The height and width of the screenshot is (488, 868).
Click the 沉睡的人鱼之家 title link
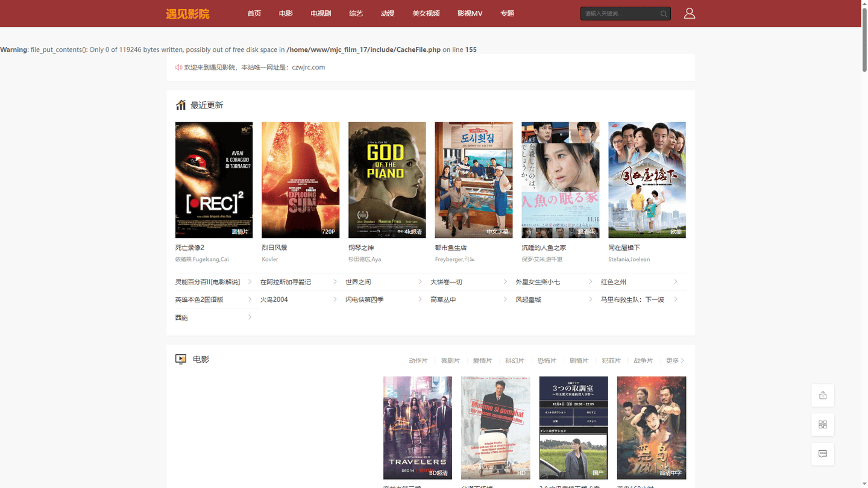pos(544,248)
